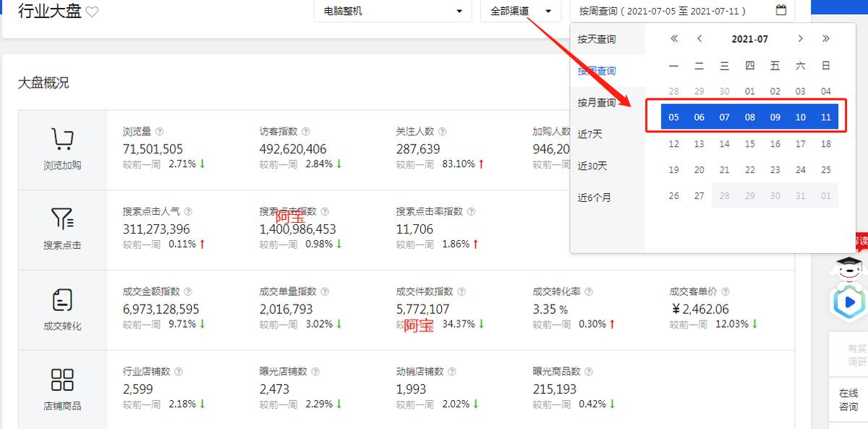Viewport: 868px width, 429px height.
Task: Click the 搜索点击 funnel icon
Action: (64, 217)
